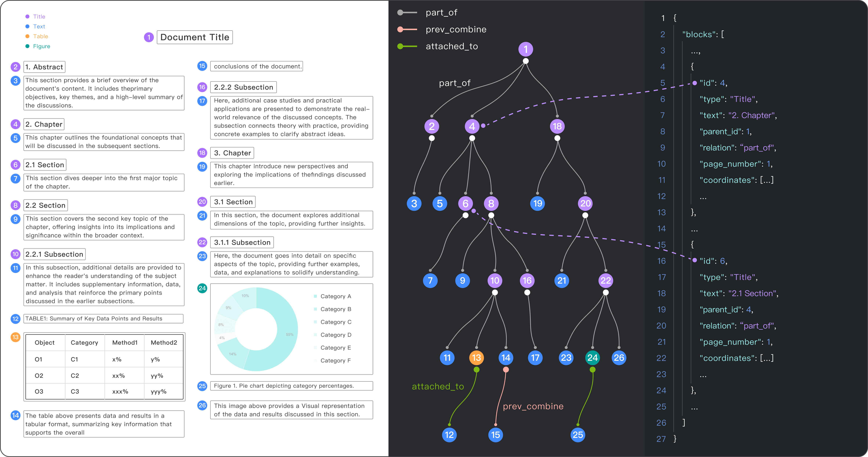This screenshot has width=868, height=457.
Task: Select blue node 23 in the tree graph
Action: [566, 358]
